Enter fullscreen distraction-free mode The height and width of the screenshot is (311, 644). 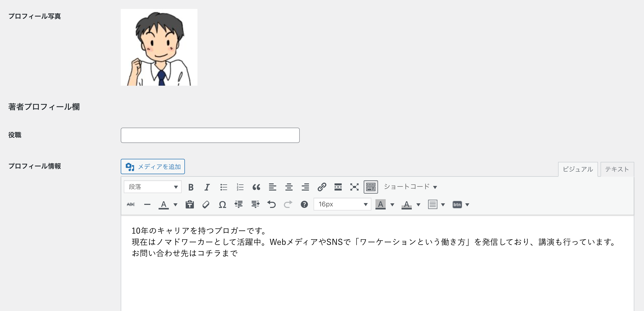tap(354, 187)
